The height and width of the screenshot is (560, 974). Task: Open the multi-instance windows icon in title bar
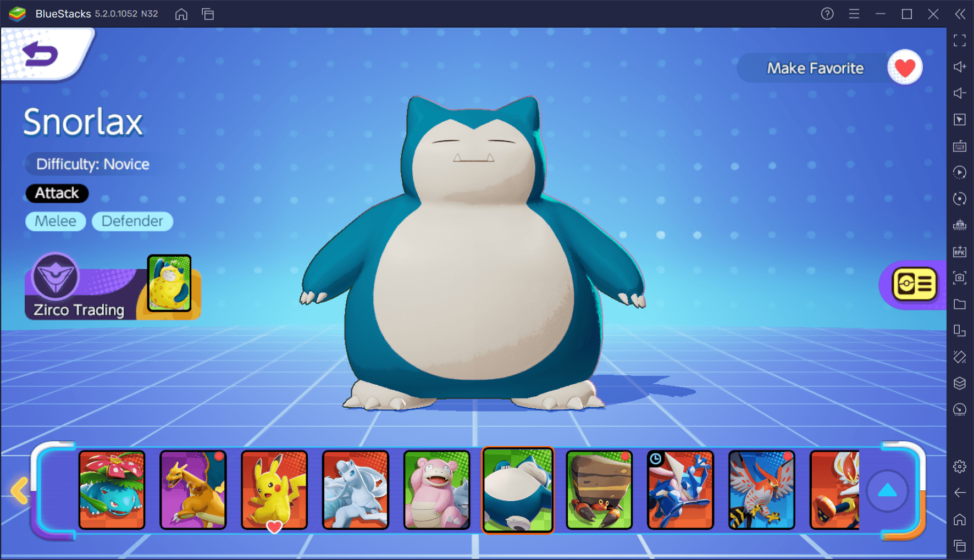(208, 14)
